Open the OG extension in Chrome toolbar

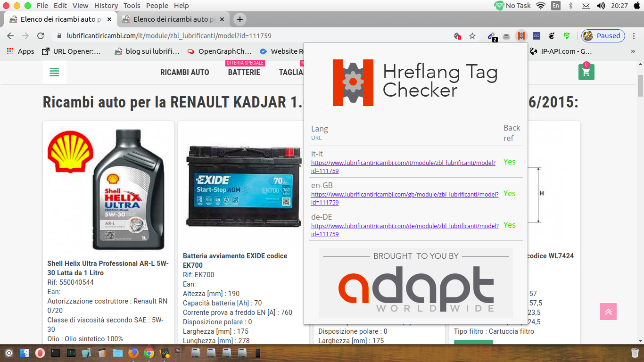pos(537,36)
